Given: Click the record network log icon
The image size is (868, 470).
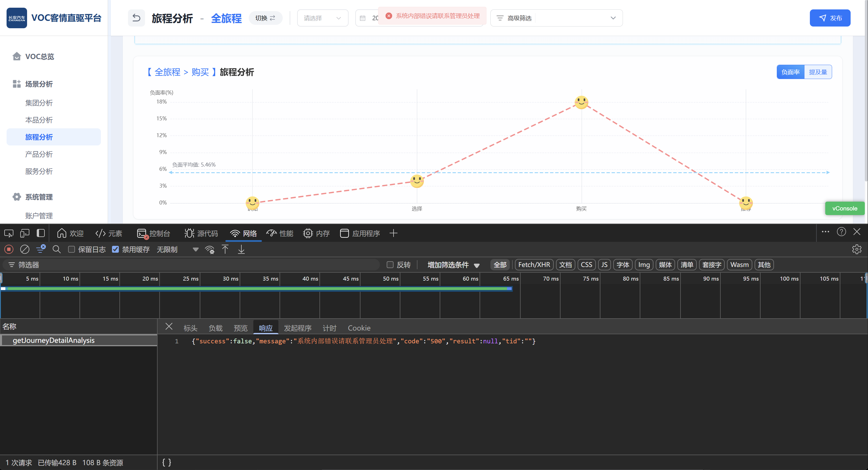Looking at the screenshot, I should pyautogui.click(x=9, y=249).
